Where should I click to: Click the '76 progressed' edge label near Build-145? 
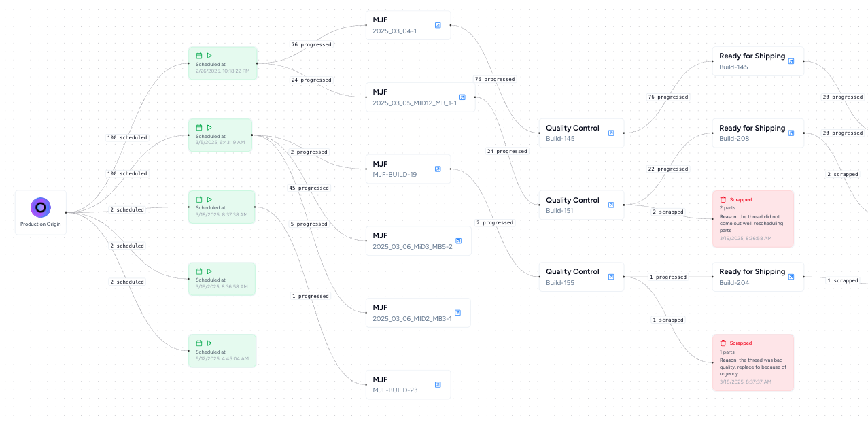tap(667, 97)
